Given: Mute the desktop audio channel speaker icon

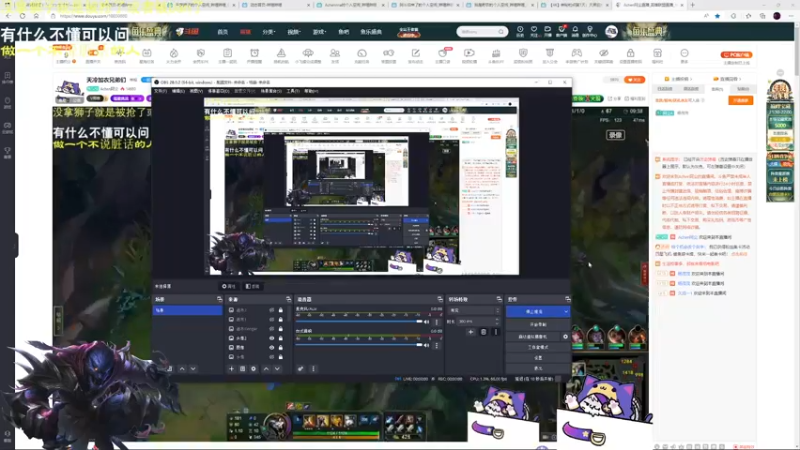Looking at the screenshot, I should (x=427, y=345).
